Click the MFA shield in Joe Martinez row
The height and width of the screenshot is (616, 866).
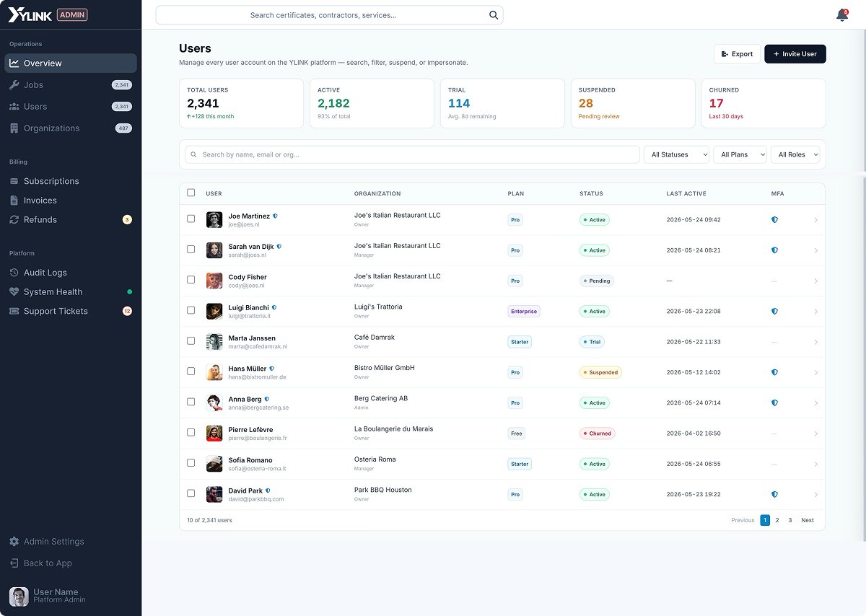point(774,220)
